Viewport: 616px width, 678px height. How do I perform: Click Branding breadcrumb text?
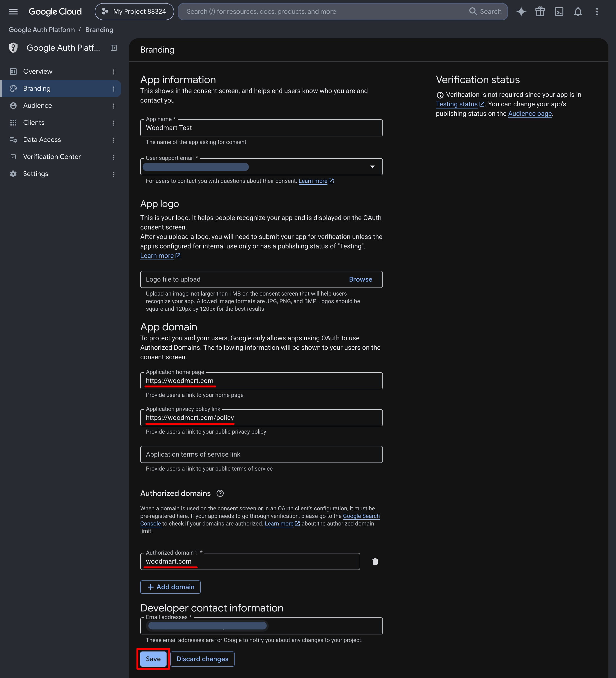[99, 30]
